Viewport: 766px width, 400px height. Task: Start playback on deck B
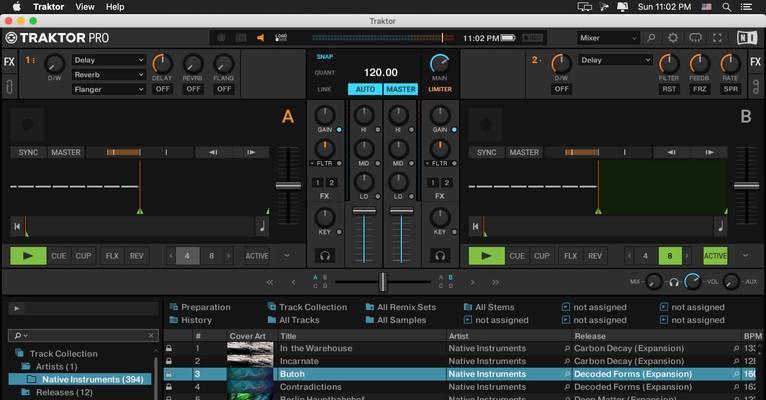(487, 255)
